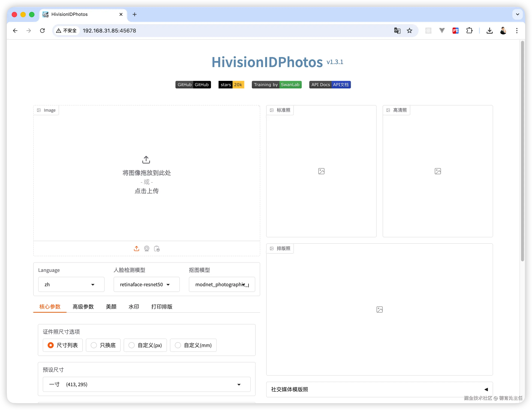Image resolution: width=532 pixels, height=410 pixels.
Task: Go back to the previous page
Action: click(x=15, y=30)
